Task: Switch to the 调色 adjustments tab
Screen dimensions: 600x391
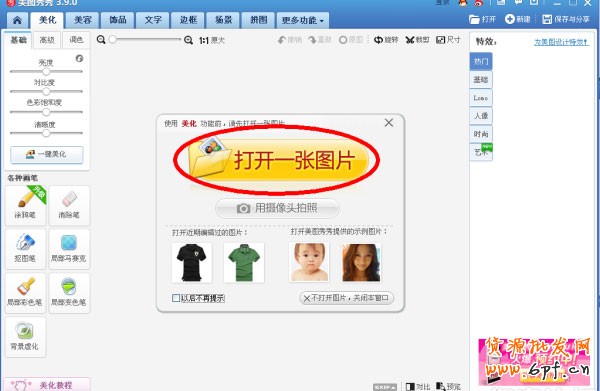Action: [x=76, y=40]
